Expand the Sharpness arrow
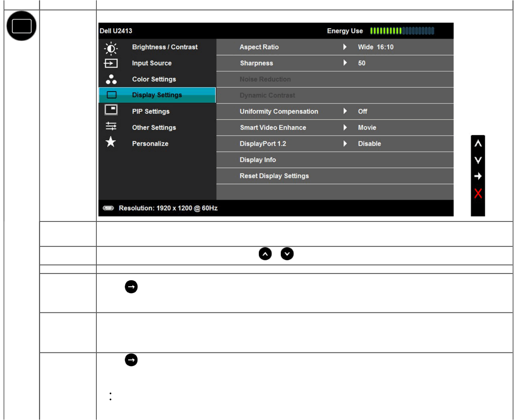The width and height of the screenshot is (517, 420). click(345, 63)
